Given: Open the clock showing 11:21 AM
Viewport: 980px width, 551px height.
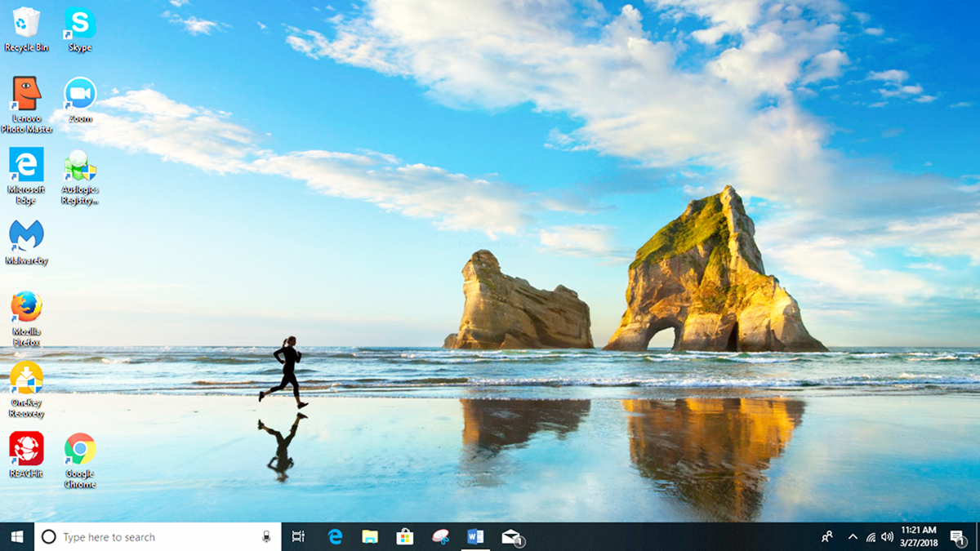Looking at the screenshot, I should pos(919,536).
